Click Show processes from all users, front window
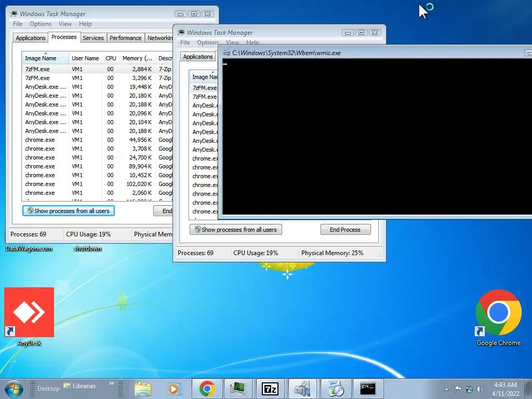 point(236,229)
